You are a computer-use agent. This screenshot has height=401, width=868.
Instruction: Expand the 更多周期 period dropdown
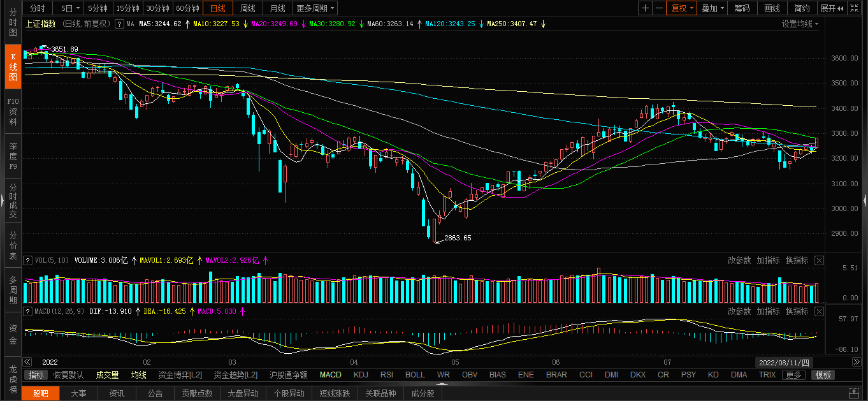[x=315, y=8]
